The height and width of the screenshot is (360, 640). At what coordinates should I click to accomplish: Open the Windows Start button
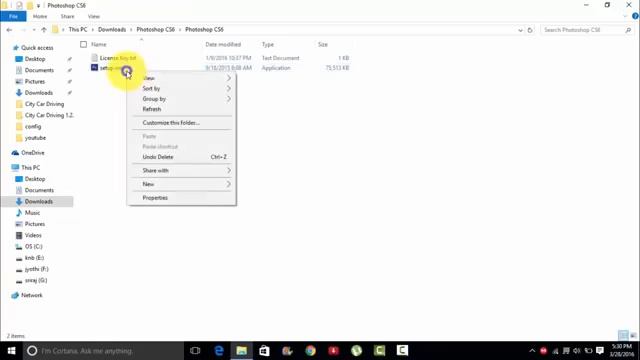[11, 351]
